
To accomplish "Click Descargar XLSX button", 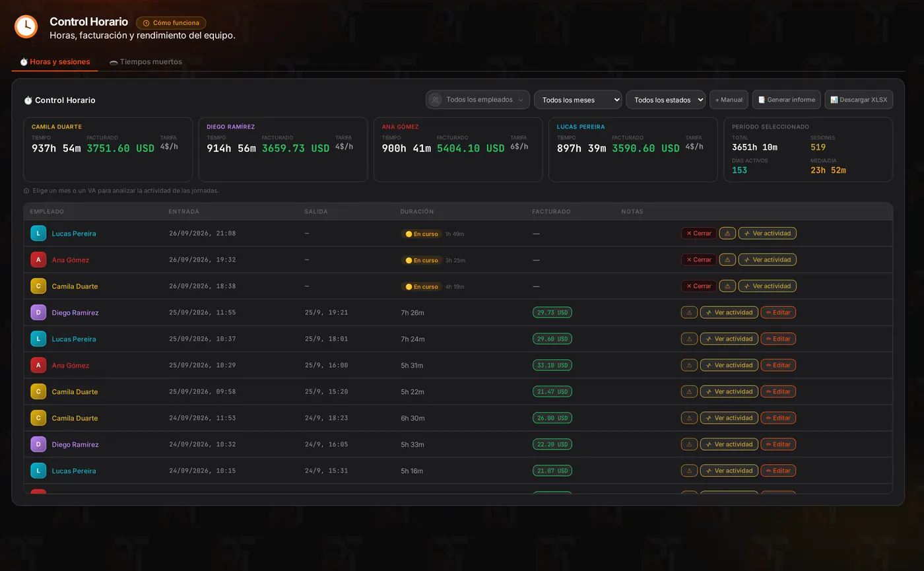I will [x=859, y=100].
